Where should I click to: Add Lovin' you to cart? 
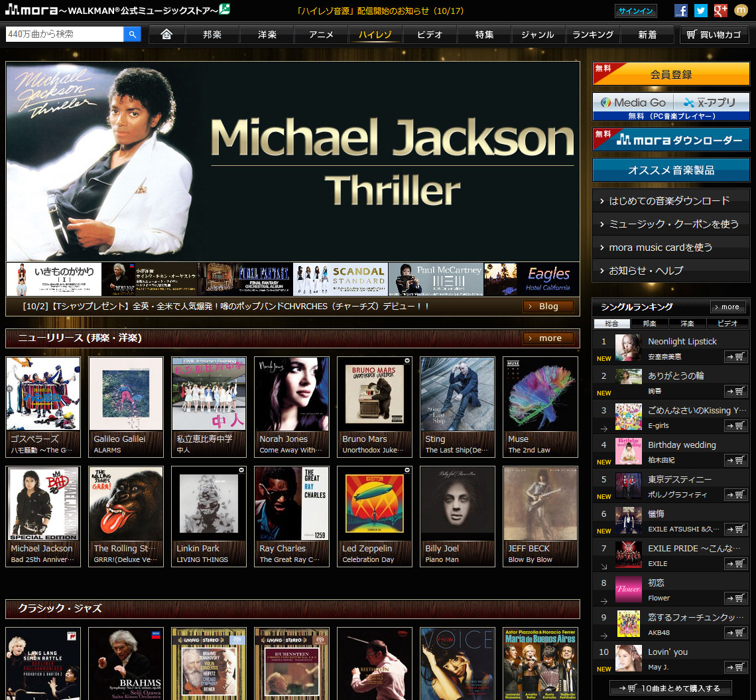pos(735,667)
